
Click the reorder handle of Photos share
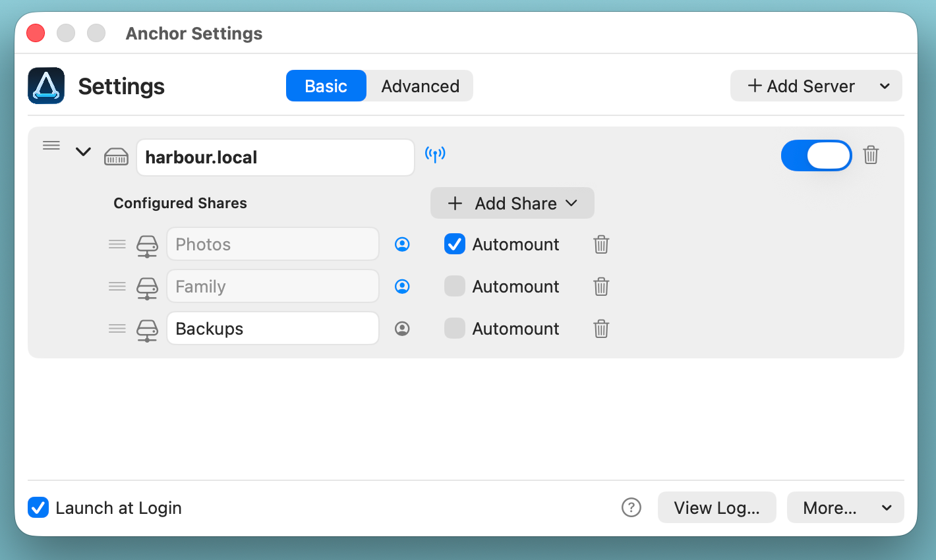(x=117, y=244)
